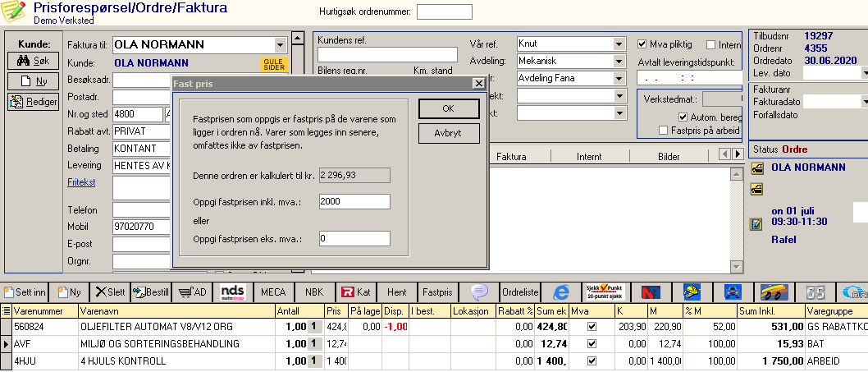Click the MECA toolbar button
Viewport: 868px width, 372px height.
point(273,292)
